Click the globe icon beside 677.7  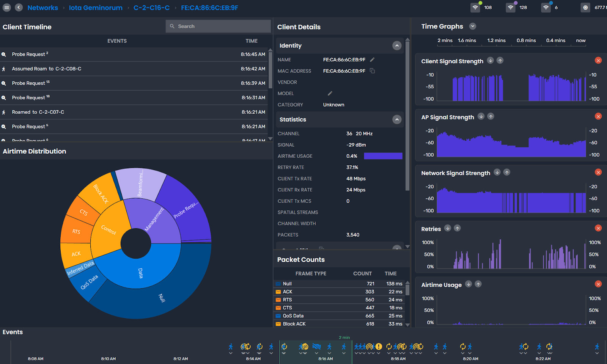(x=585, y=8)
